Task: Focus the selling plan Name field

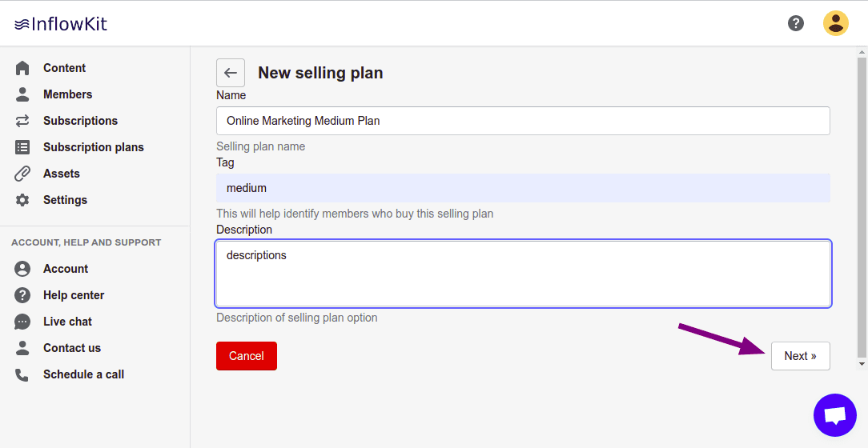Action: tap(522, 121)
